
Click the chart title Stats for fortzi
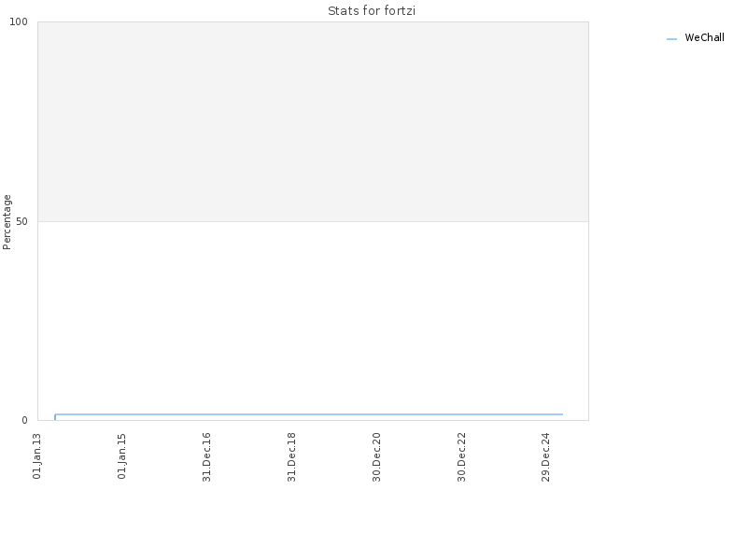click(372, 10)
